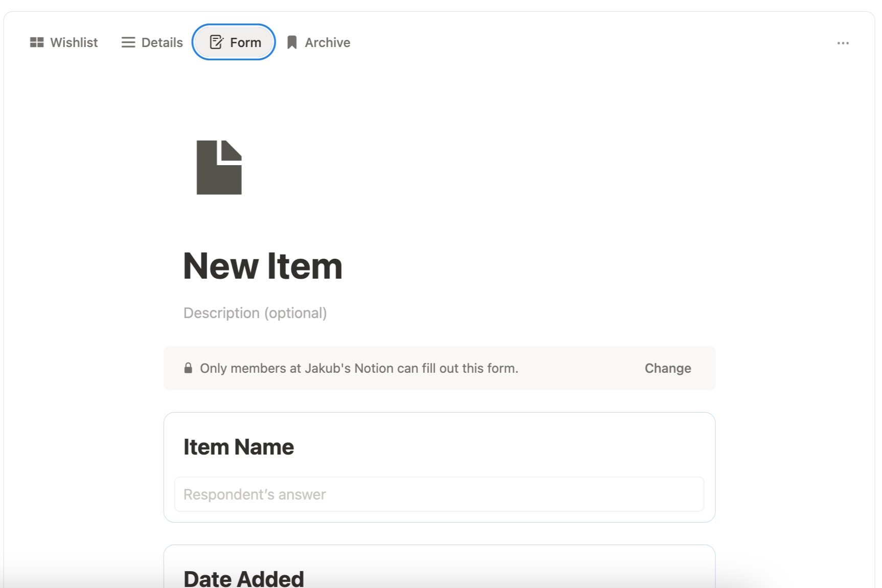Select the Form tab label
This screenshot has height=588, width=882.
245,42
